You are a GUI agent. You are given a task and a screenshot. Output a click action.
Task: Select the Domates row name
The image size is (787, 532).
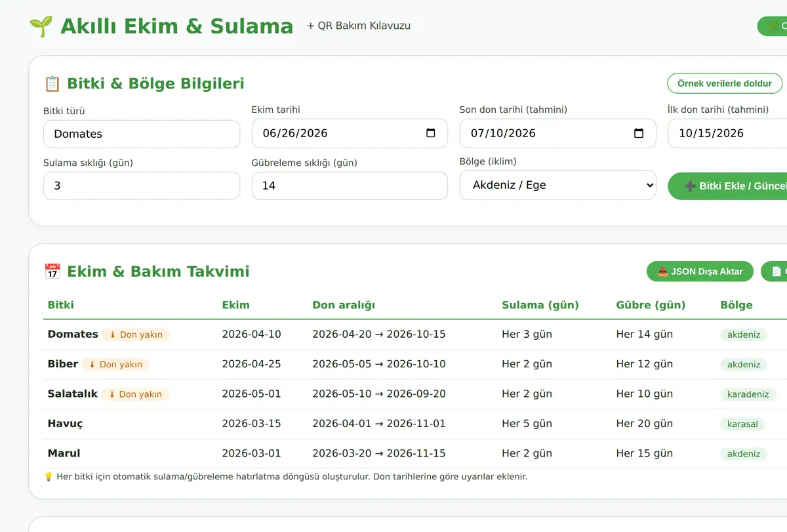click(73, 335)
